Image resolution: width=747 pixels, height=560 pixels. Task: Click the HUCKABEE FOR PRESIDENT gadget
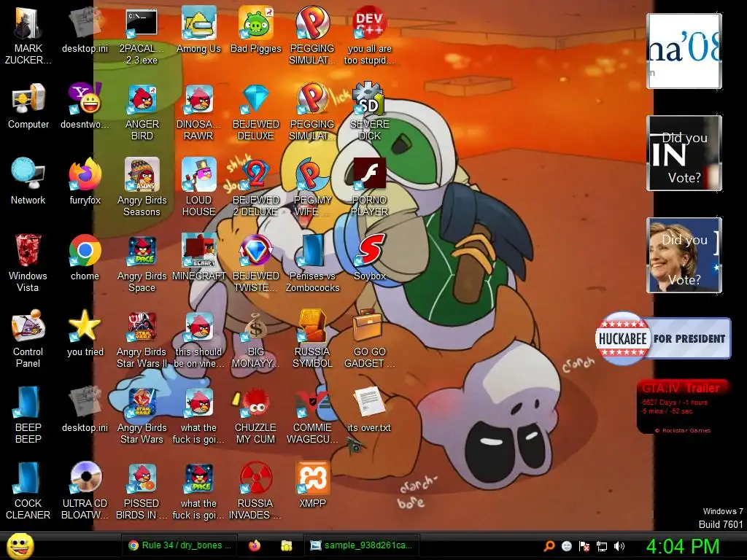coord(663,338)
